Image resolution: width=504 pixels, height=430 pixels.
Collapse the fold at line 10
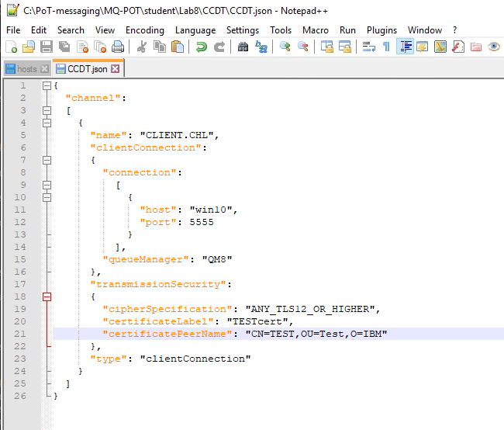47,197
